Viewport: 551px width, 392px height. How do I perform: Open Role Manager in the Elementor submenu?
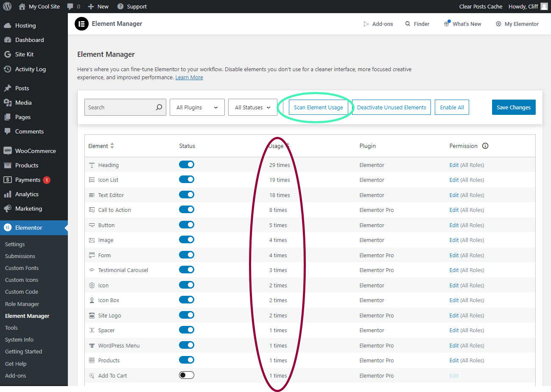pos(22,304)
